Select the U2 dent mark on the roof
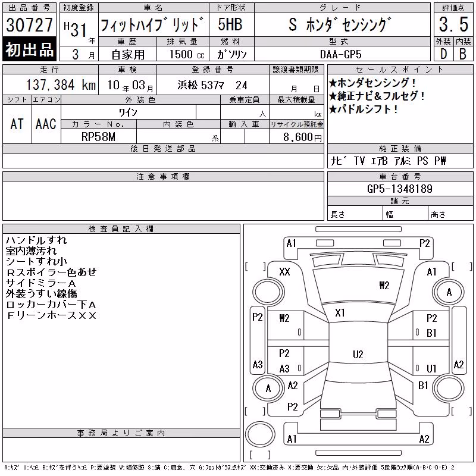 358,354
